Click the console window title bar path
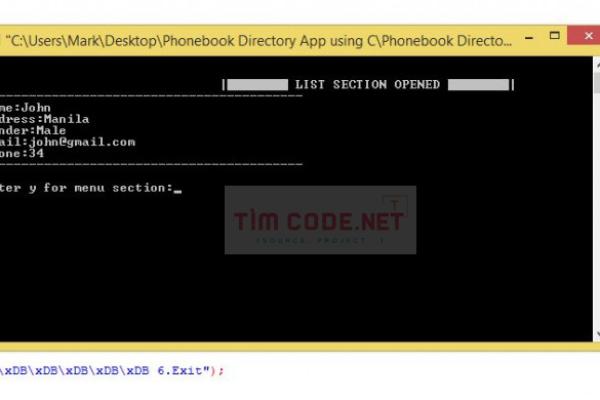600x400 pixels. pyautogui.click(x=259, y=41)
